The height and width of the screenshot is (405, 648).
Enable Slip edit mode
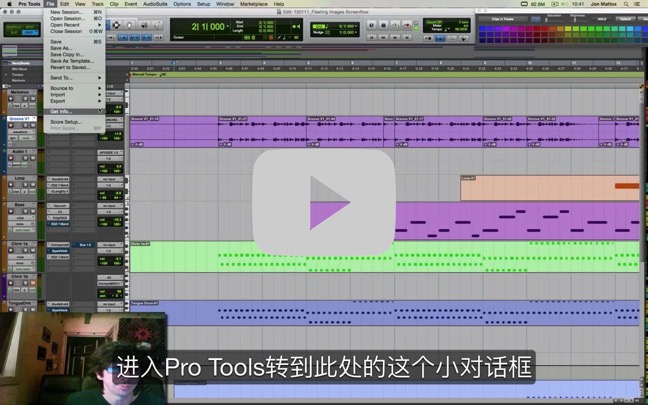coord(14,32)
